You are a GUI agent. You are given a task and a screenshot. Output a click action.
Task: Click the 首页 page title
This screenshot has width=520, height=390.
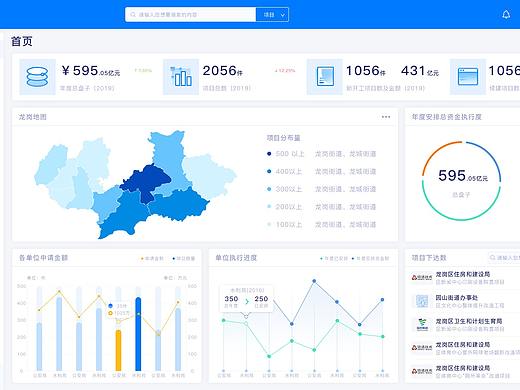tap(22, 41)
